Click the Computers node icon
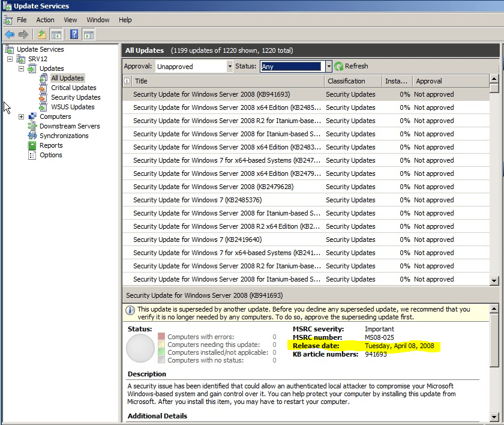504x425 pixels. tap(32, 116)
